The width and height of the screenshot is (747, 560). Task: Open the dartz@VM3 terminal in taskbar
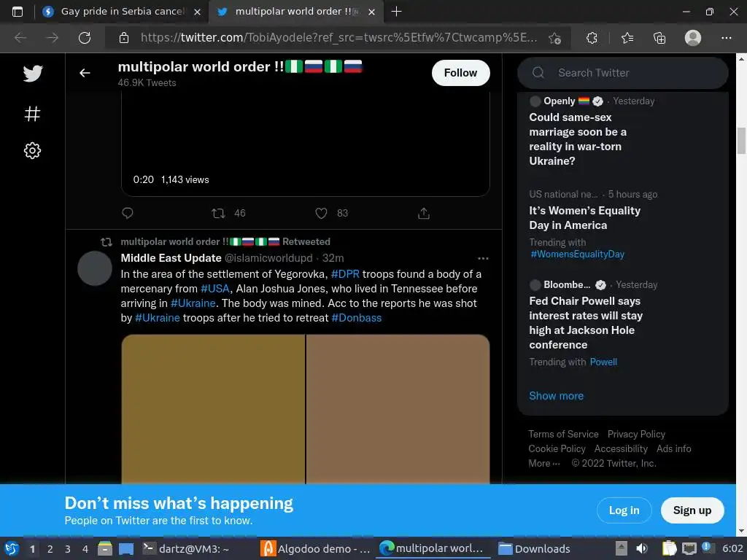tap(186, 549)
